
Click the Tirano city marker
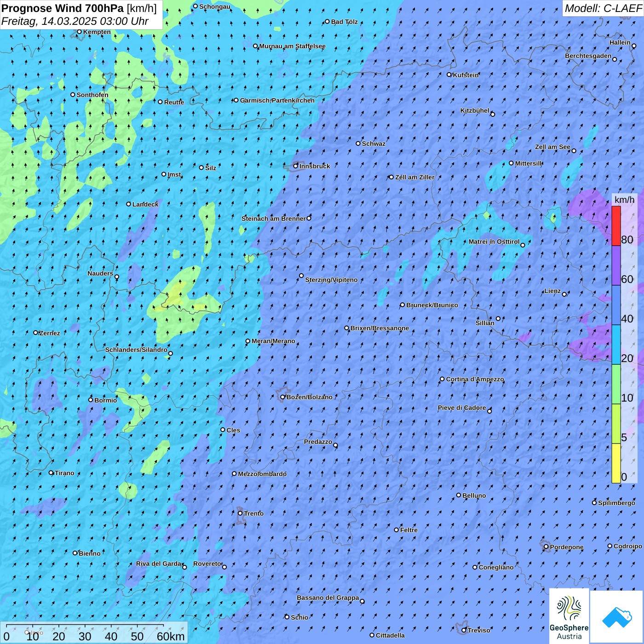click(51, 472)
